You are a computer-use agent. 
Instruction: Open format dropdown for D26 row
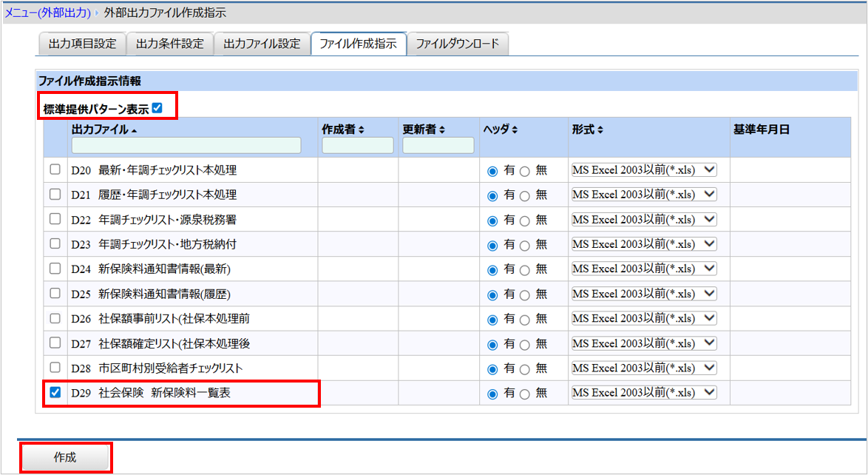pyautogui.click(x=644, y=318)
